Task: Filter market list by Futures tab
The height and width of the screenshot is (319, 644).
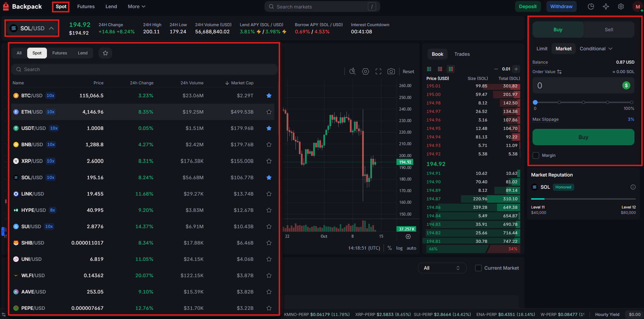Action: pyautogui.click(x=60, y=53)
